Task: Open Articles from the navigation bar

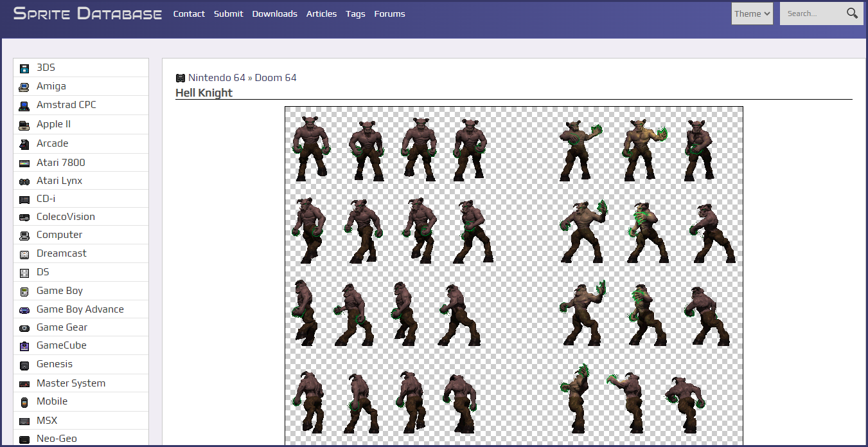Action: [321, 14]
